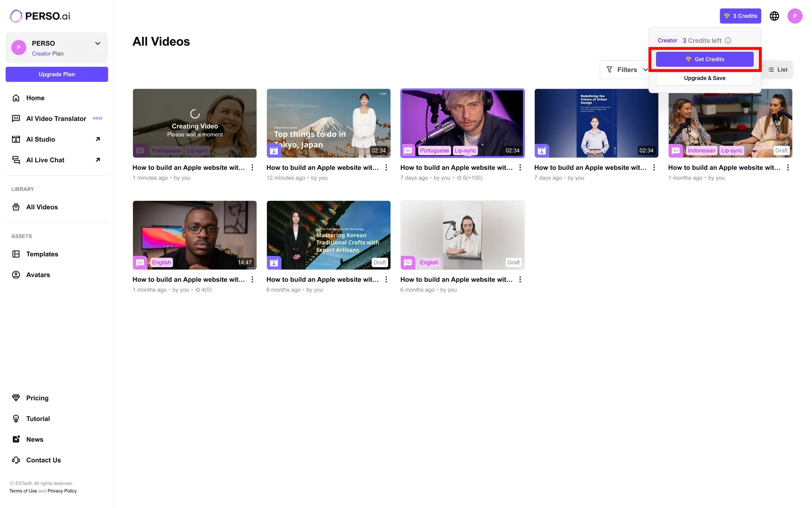Click the Home icon in sidebar
This screenshot has width=812, height=508.
[16, 98]
